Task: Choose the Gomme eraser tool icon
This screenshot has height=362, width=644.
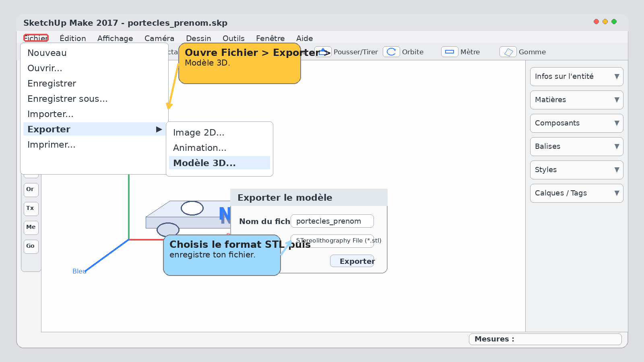Action: pos(508,52)
